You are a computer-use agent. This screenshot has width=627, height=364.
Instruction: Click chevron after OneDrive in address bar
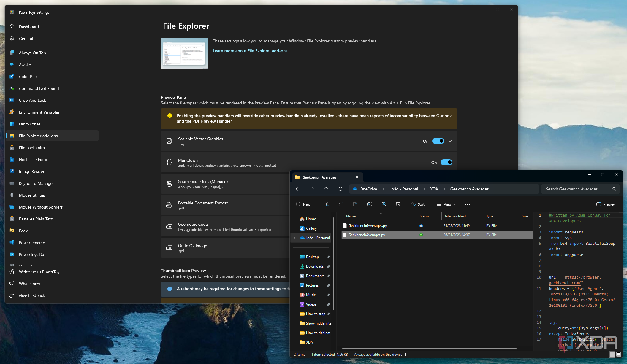point(384,189)
